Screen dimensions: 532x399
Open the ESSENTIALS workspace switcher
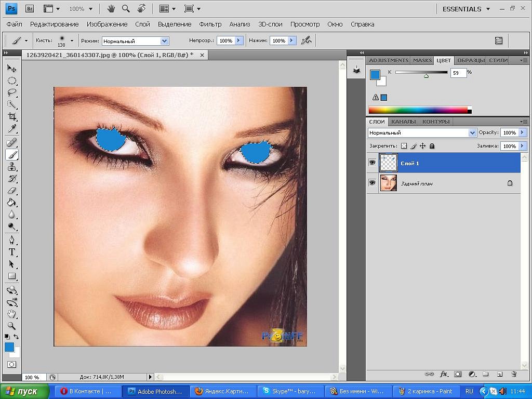pos(466,9)
